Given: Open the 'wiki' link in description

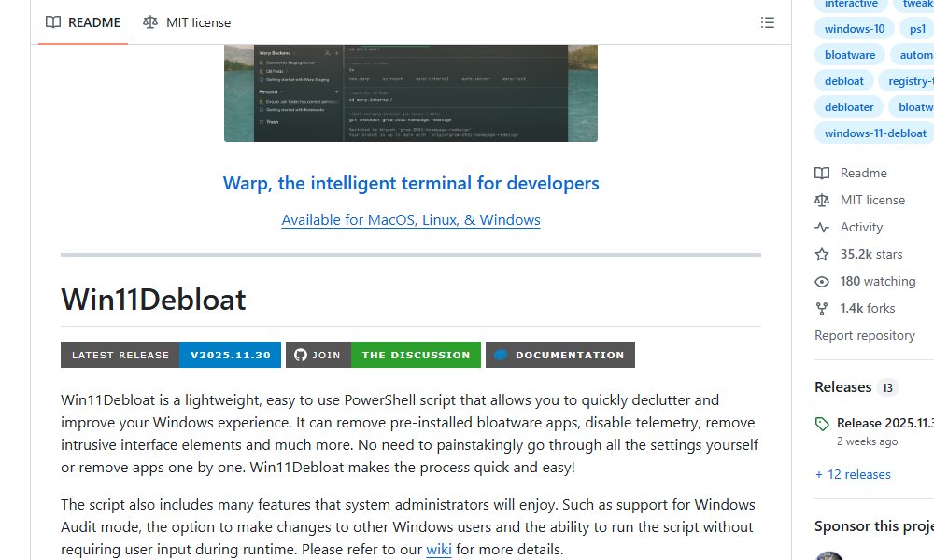Looking at the screenshot, I should (439, 550).
